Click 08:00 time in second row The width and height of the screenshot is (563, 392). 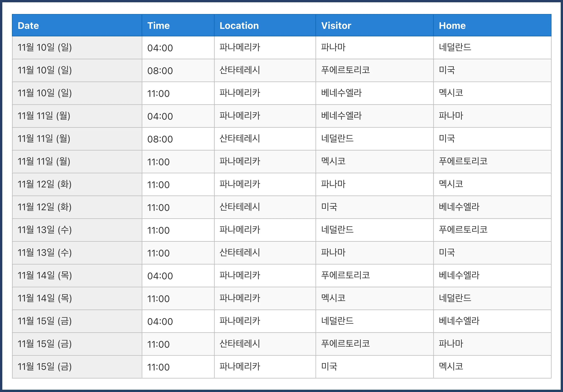pos(160,71)
